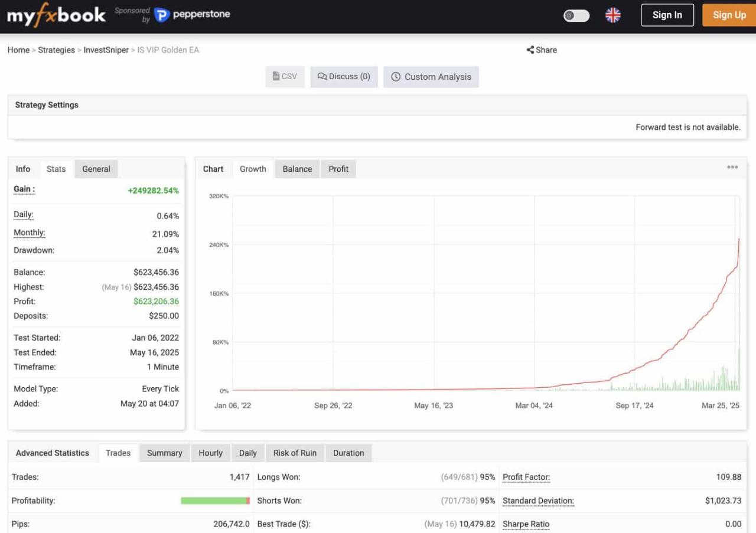This screenshot has width=756, height=533.
Task: Open the Hourly statistics tab
Action: (x=210, y=453)
